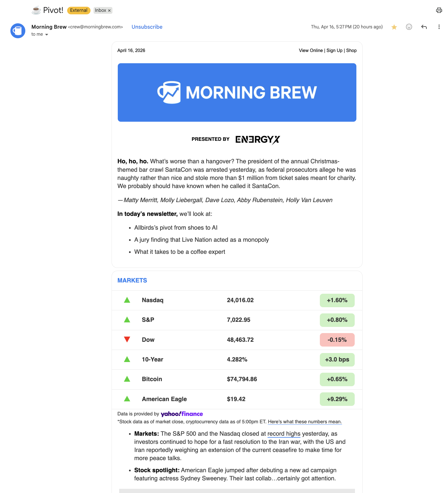Click the +1.60% Nasdaq change badge
This screenshot has width=448, height=493.
337,300
